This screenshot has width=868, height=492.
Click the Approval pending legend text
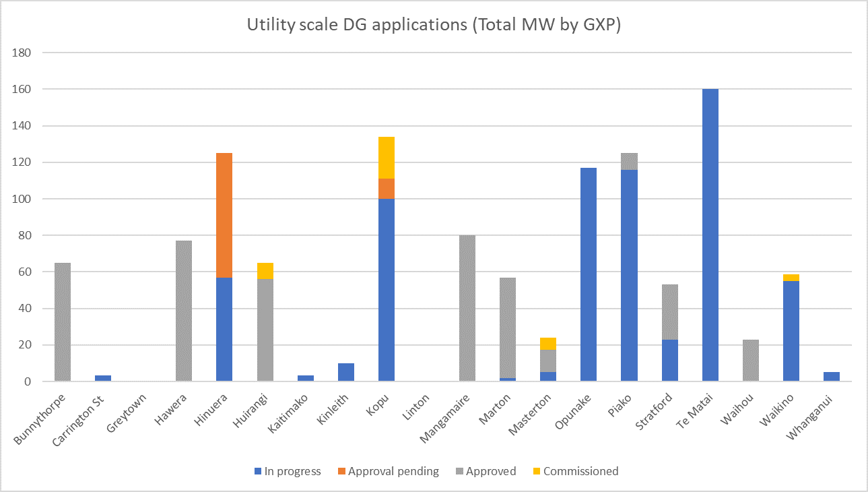pyautogui.click(x=394, y=471)
